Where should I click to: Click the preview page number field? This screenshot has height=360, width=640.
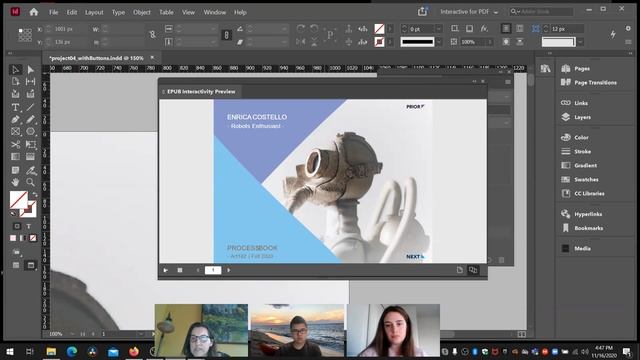[x=213, y=270]
